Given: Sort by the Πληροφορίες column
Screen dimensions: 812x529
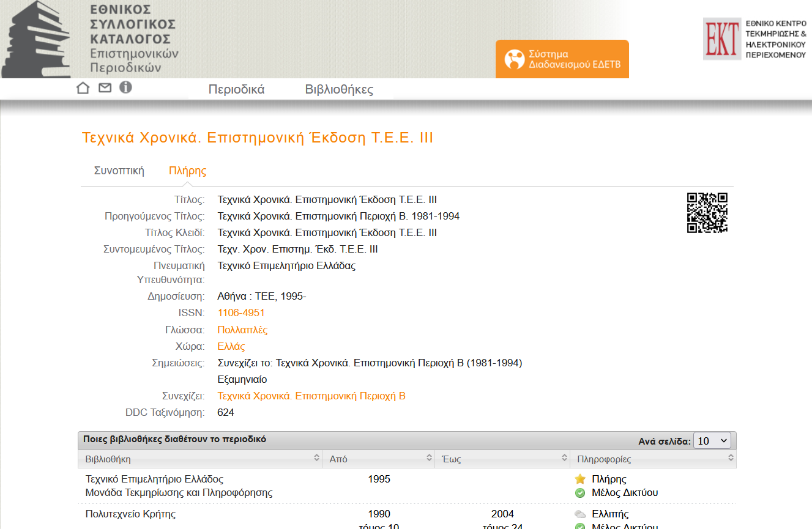Looking at the screenshot, I should tap(653, 459).
